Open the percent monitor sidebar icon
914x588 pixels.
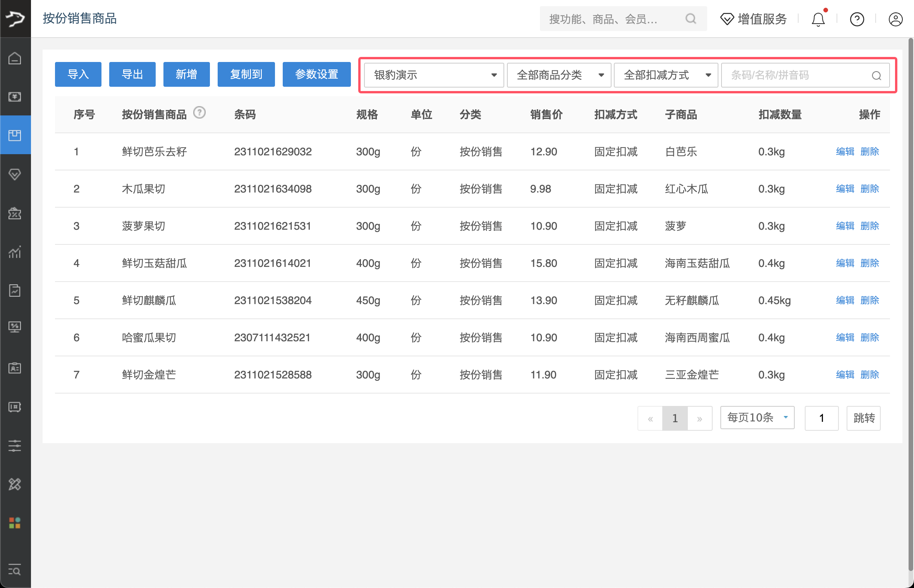point(15,327)
